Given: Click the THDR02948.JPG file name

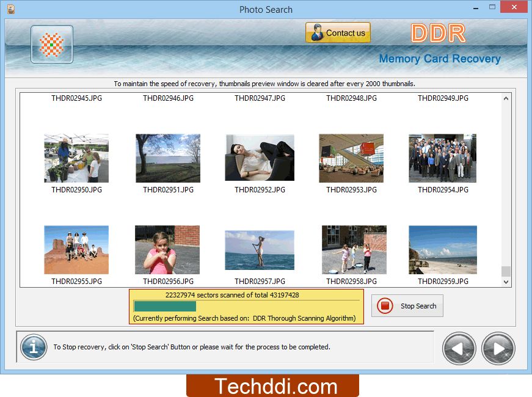Looking at the screenshot, I should coord(351,98).
